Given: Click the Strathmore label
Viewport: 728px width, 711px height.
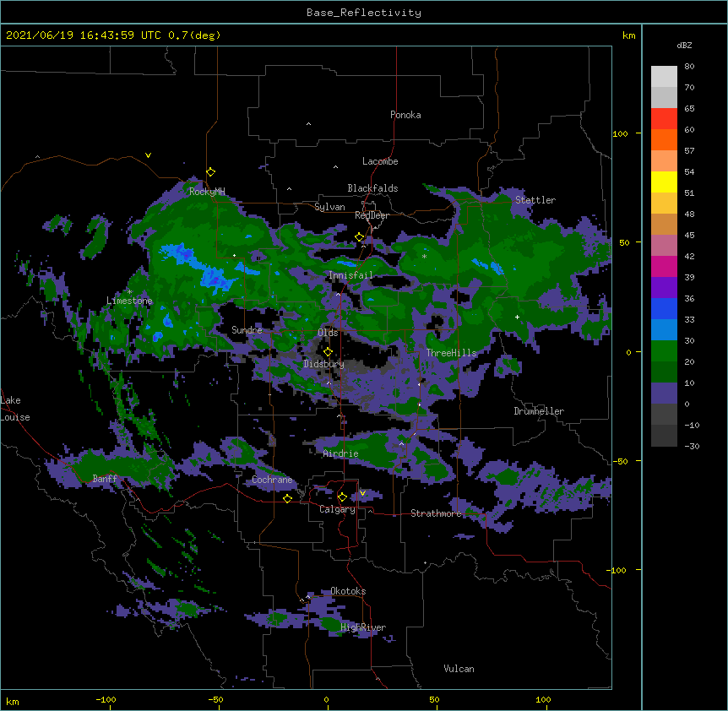Looking at the screenshot, I should coord(436,513).
